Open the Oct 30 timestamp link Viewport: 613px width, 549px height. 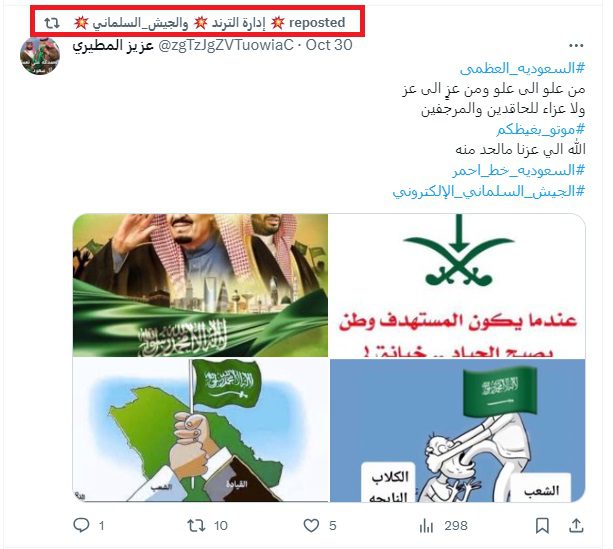329,45
